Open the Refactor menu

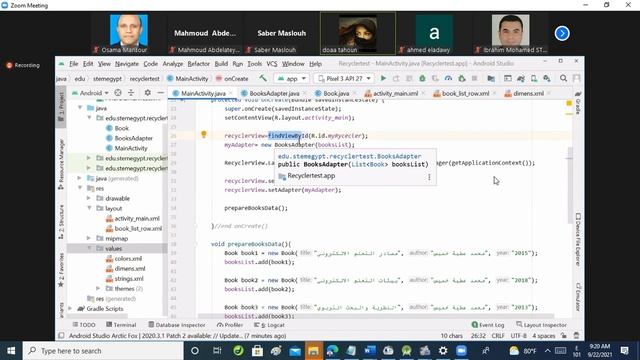(x=198, y=64)
